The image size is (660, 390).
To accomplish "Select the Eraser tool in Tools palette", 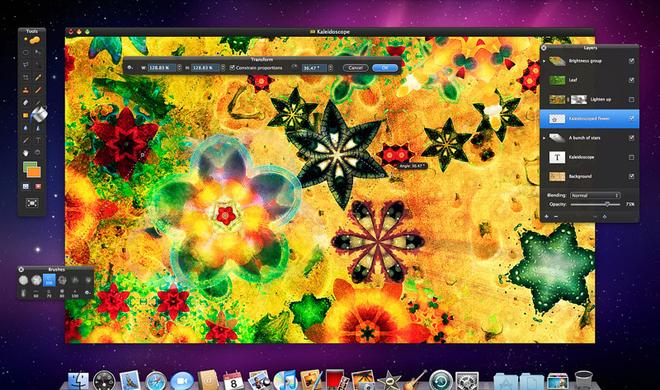I will pos(26,103).
